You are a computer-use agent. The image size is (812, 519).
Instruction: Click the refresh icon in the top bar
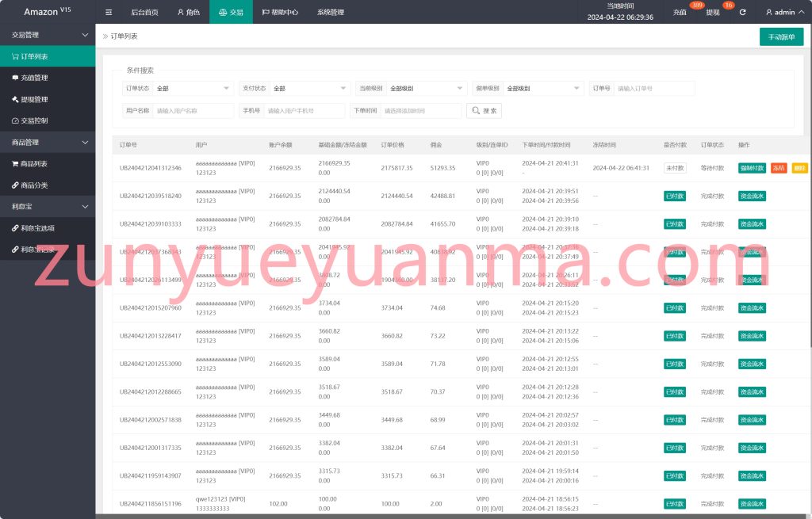[742, 12]
